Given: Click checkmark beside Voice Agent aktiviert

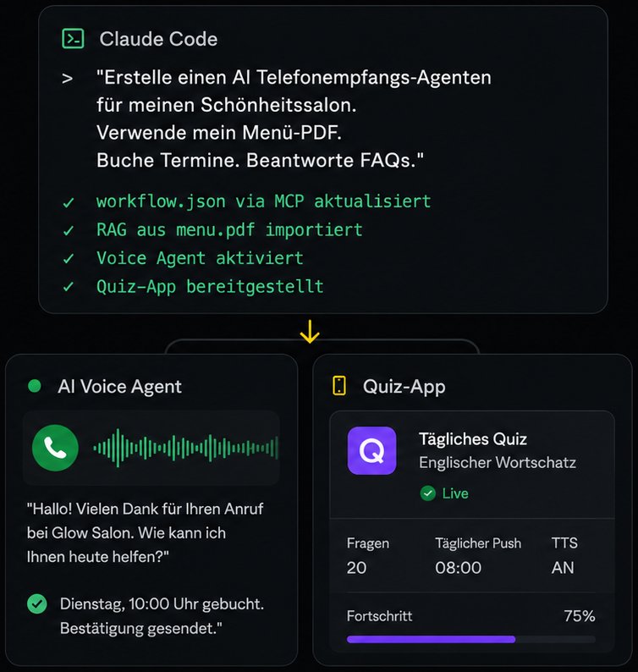Looking at the screenshot, I should point(69,259).
